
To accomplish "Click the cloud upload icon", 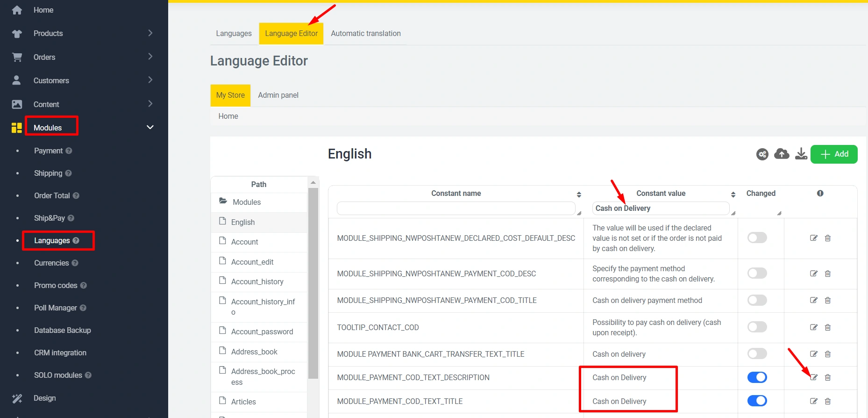I will [782, 154].
